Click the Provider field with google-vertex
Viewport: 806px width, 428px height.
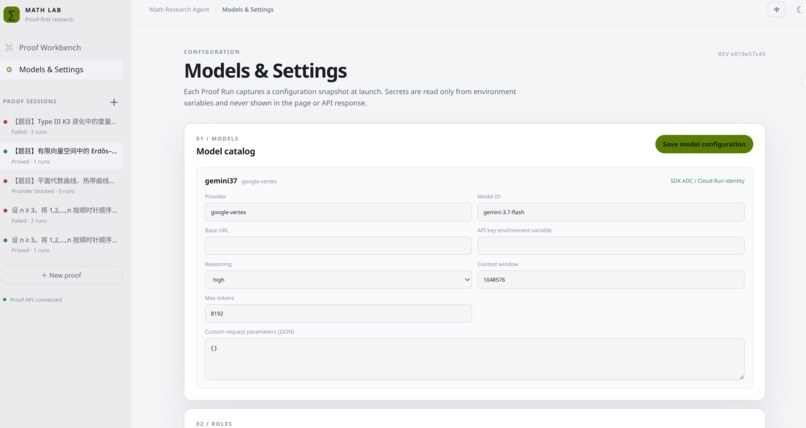(338, 212)
